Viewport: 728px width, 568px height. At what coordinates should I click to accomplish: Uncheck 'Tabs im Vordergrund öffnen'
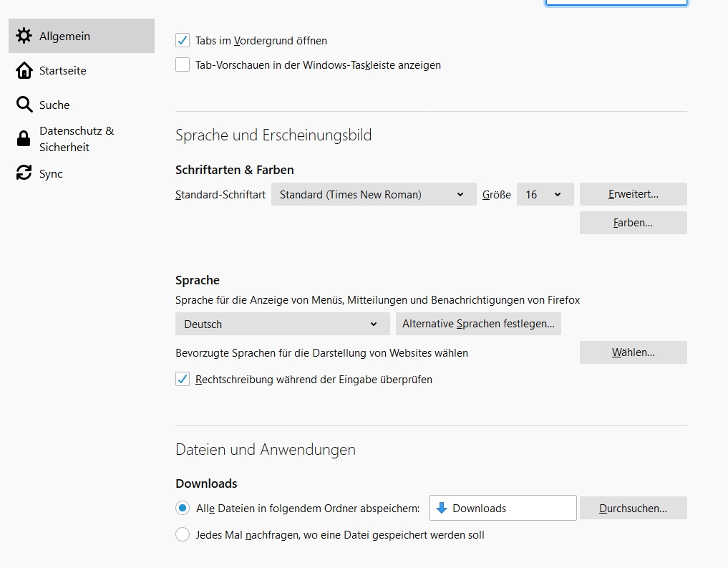[x=183, y=41]
